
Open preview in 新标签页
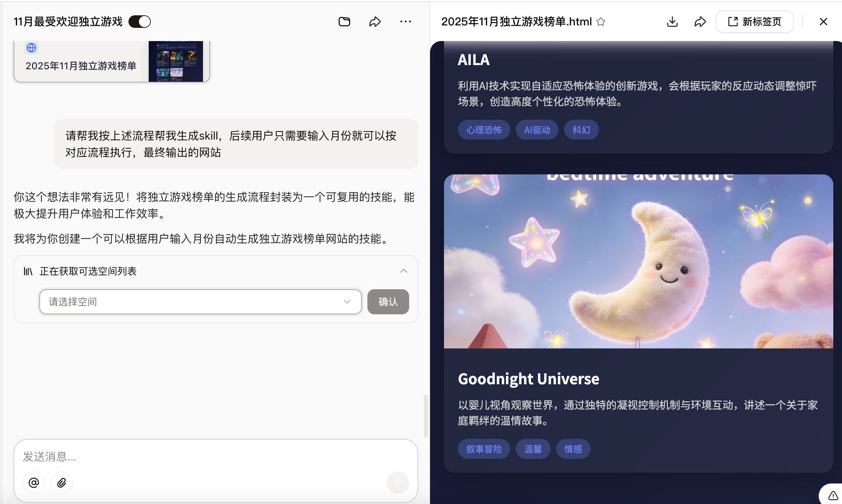pos(755,22)
